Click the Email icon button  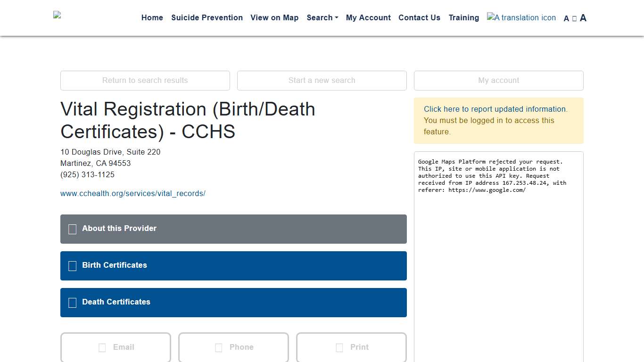click(x=116, y=347)
